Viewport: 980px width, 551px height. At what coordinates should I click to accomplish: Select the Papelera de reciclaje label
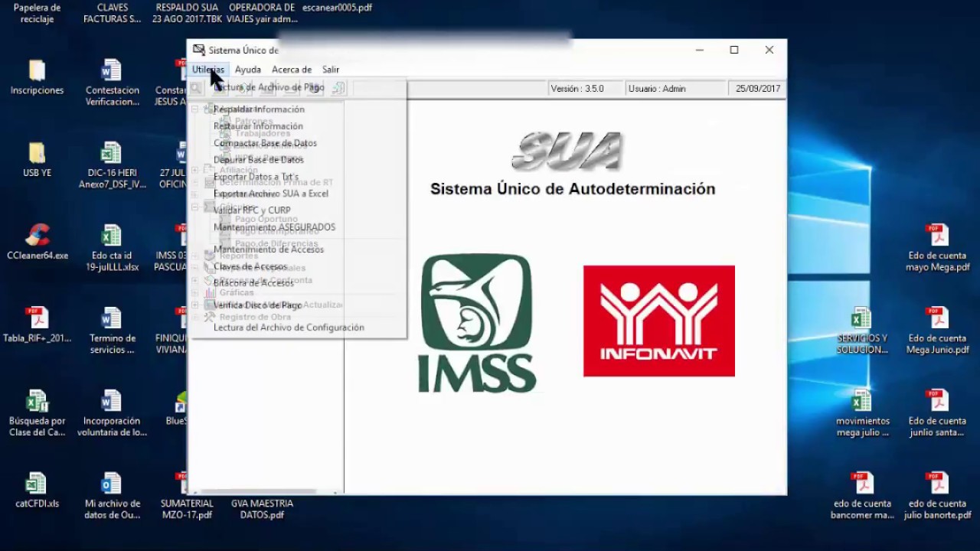pyautogui.click(x=37, y=14)
